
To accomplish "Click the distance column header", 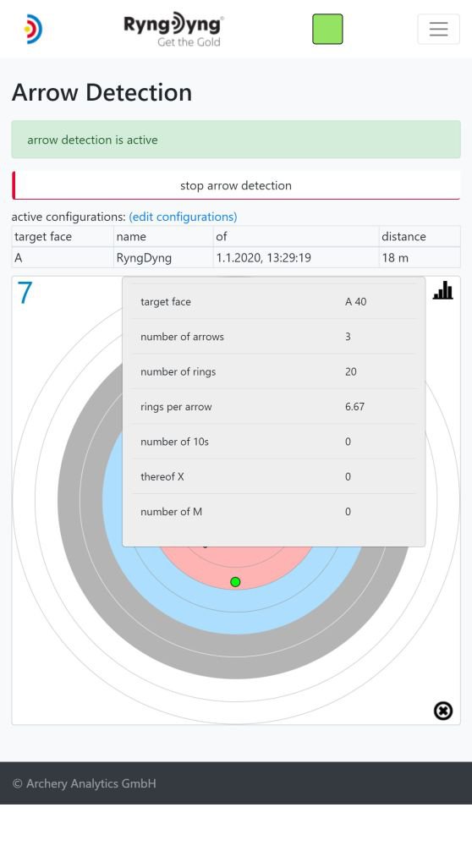I will pos(420,236).
